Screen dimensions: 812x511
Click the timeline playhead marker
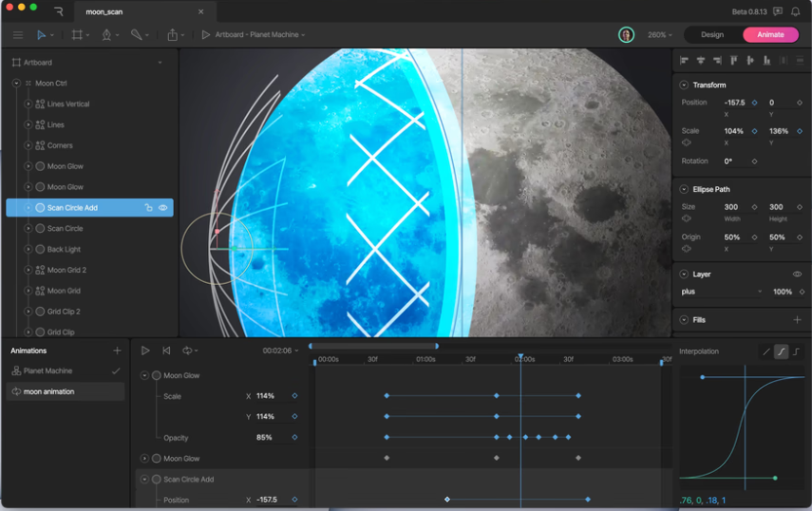pos(520,357)
